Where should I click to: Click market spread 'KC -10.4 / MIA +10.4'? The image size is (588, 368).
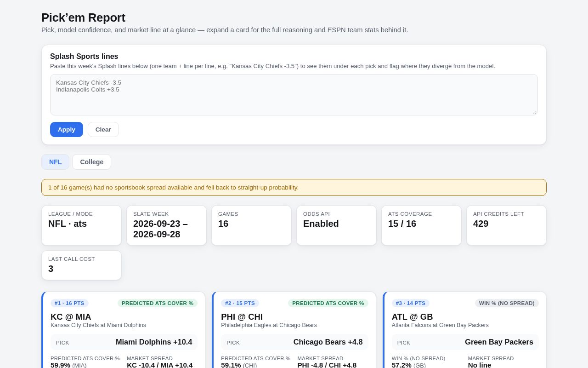tap(160, 365)
